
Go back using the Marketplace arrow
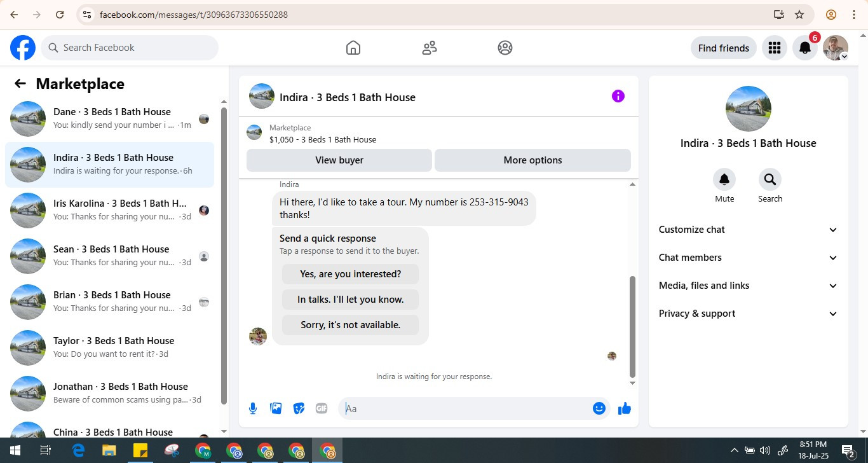(x=20, y=83)
